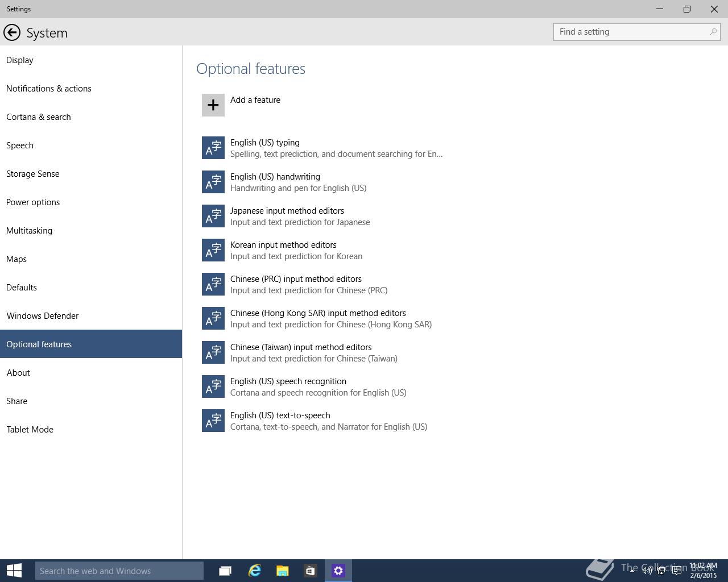Select the Speech category

pos(91,145)
